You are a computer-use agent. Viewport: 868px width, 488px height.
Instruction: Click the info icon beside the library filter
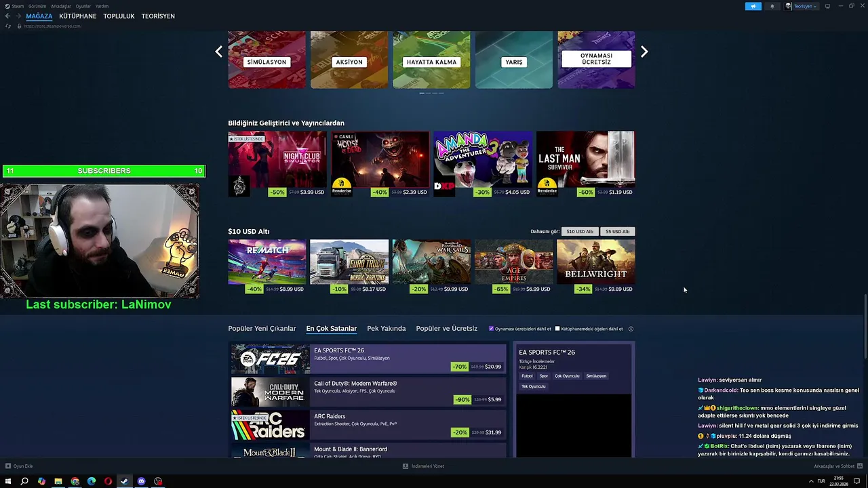point(631,329)
